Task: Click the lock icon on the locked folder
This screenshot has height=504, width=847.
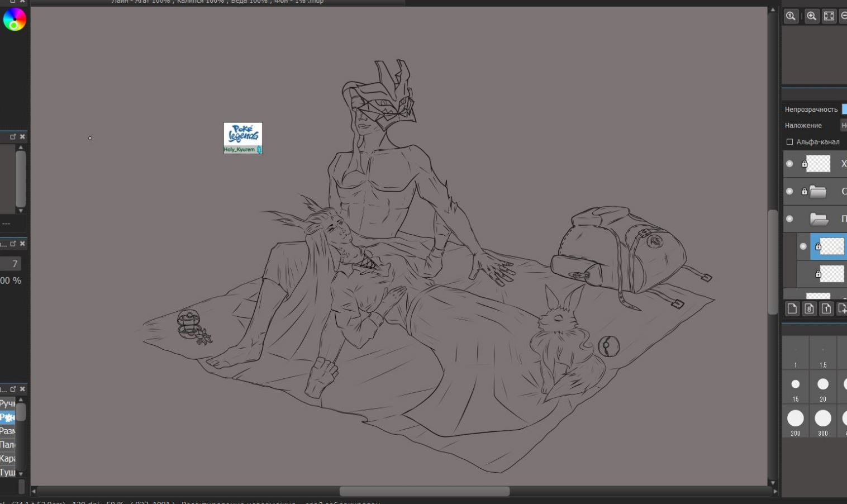Action: point(805,191)
